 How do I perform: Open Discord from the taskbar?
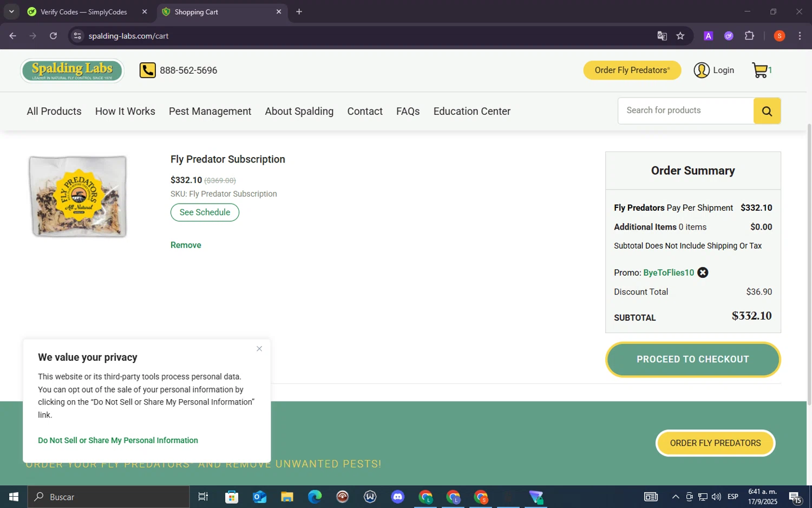coord(398,497)
